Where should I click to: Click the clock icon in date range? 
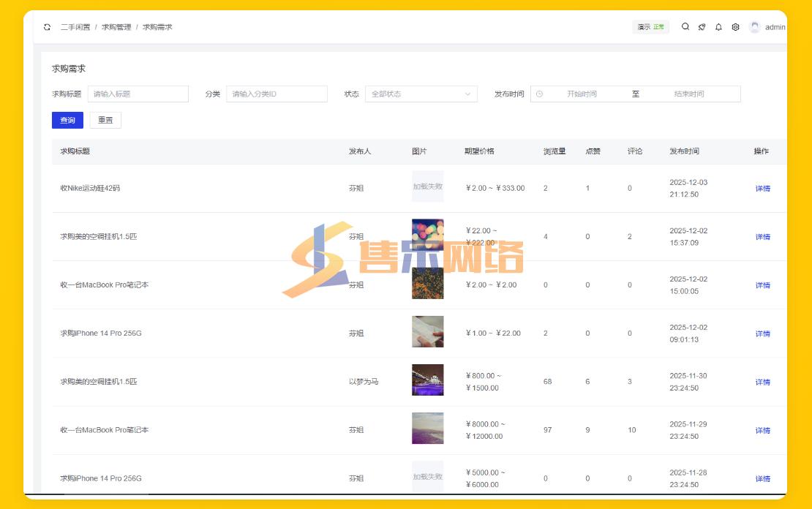click(x=540, y=94)
